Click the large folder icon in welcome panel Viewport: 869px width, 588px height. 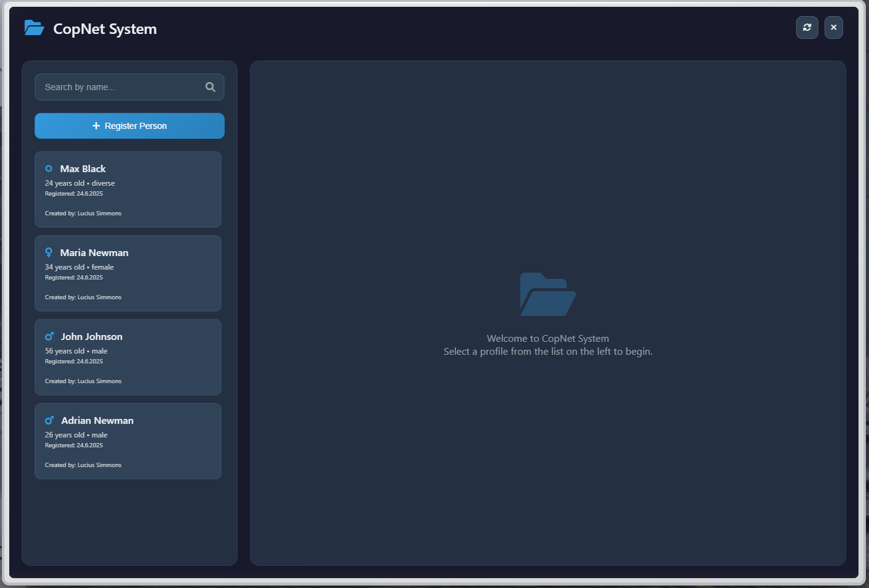(548, 294)
